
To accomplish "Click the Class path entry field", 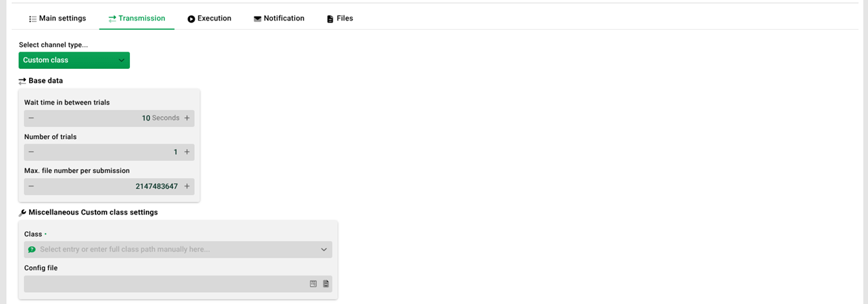I will 177,250.
